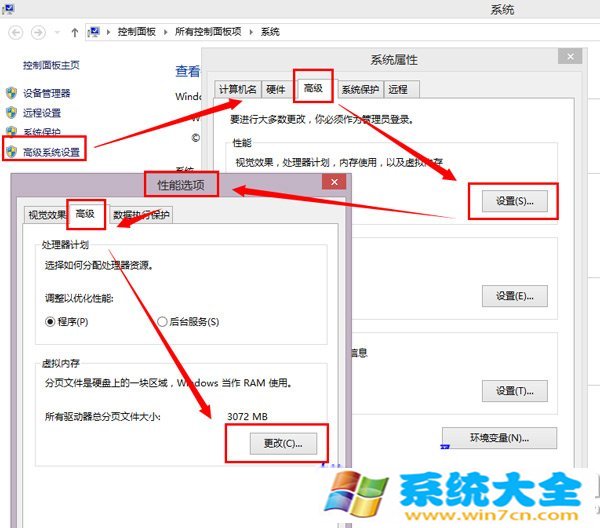
Task: Open 远程设置 link
Action: pos(42,113)
